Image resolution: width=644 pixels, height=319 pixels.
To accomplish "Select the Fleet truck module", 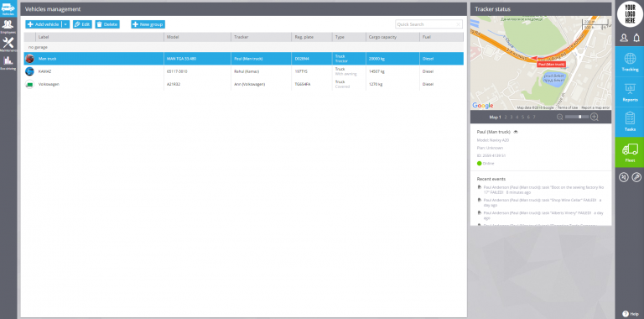I will tap(630, 153).
